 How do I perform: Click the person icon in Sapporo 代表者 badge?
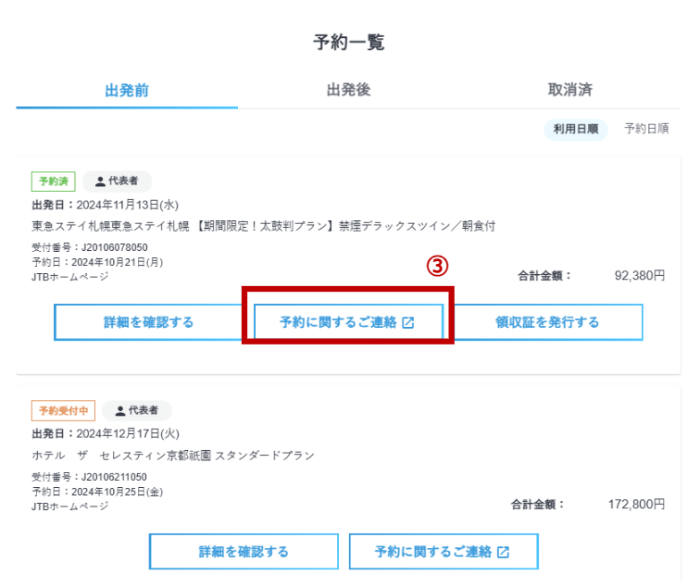coord(100,181)
